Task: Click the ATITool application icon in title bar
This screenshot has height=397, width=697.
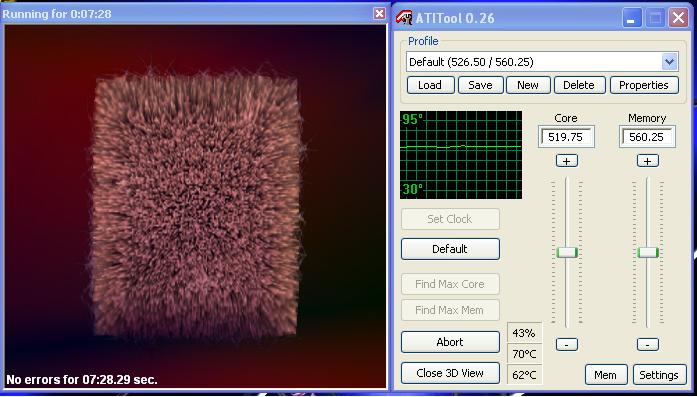Action: click(404, 18)
